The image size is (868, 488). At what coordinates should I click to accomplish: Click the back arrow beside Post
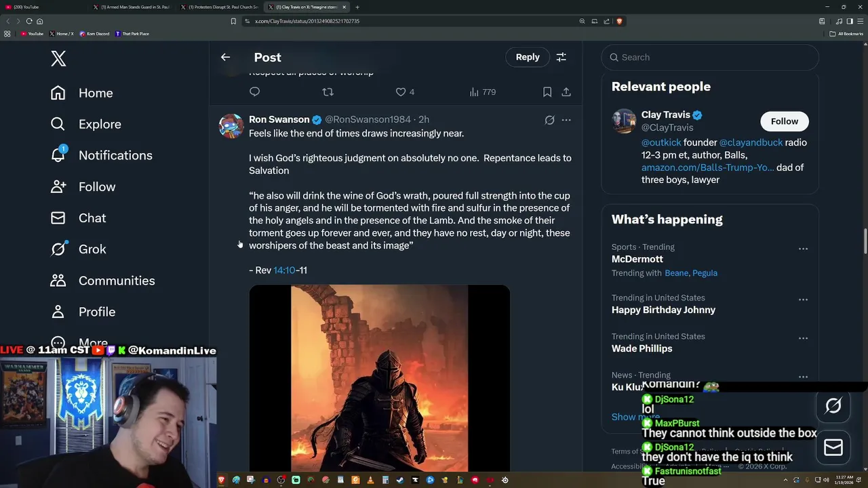pos(225,58)
